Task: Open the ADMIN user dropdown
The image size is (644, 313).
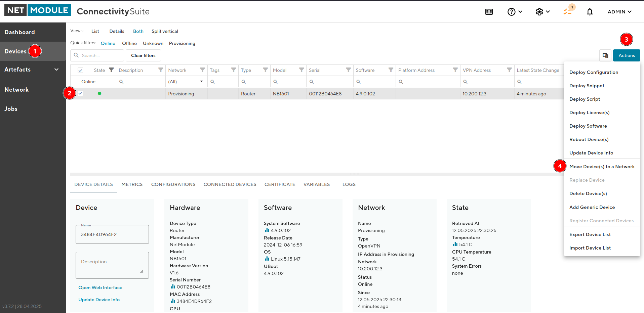Action: 619,12
